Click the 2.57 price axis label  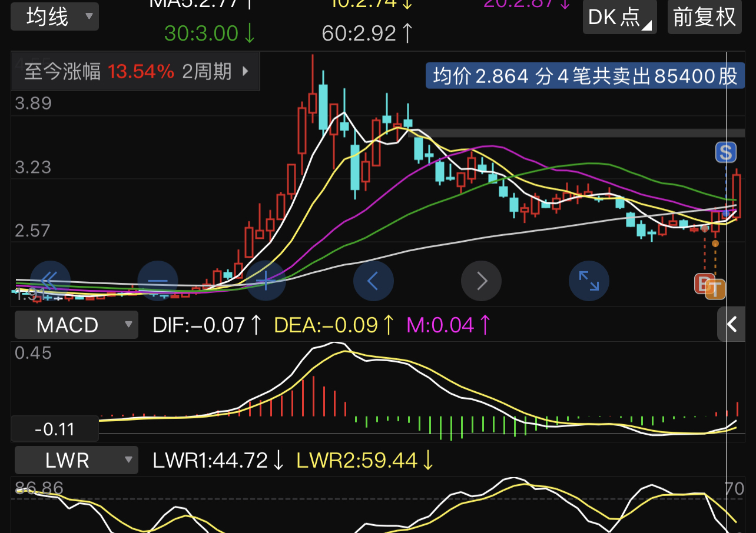(x=34, y=231)
